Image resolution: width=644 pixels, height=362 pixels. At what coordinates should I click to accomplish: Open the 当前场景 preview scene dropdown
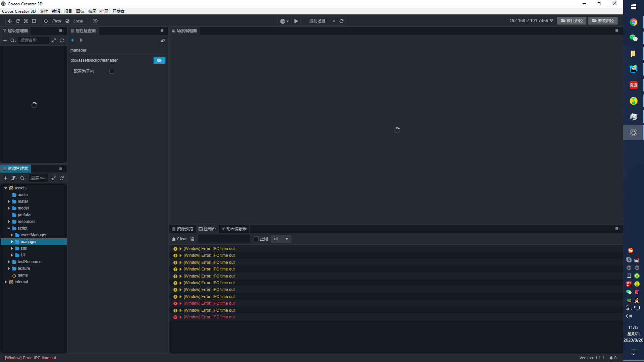pyautogui.click(x=321, y=21)
